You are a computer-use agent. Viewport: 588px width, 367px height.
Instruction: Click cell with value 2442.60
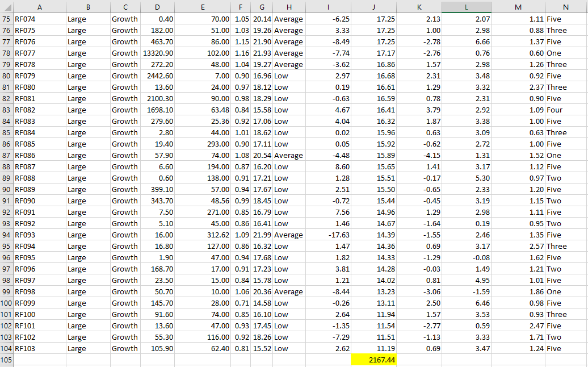click(158, 76)
